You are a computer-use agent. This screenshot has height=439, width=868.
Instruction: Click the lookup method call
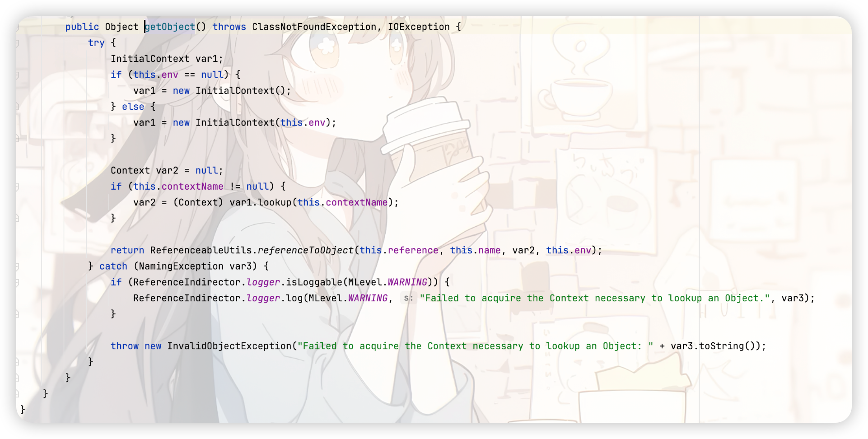point(275,202)
